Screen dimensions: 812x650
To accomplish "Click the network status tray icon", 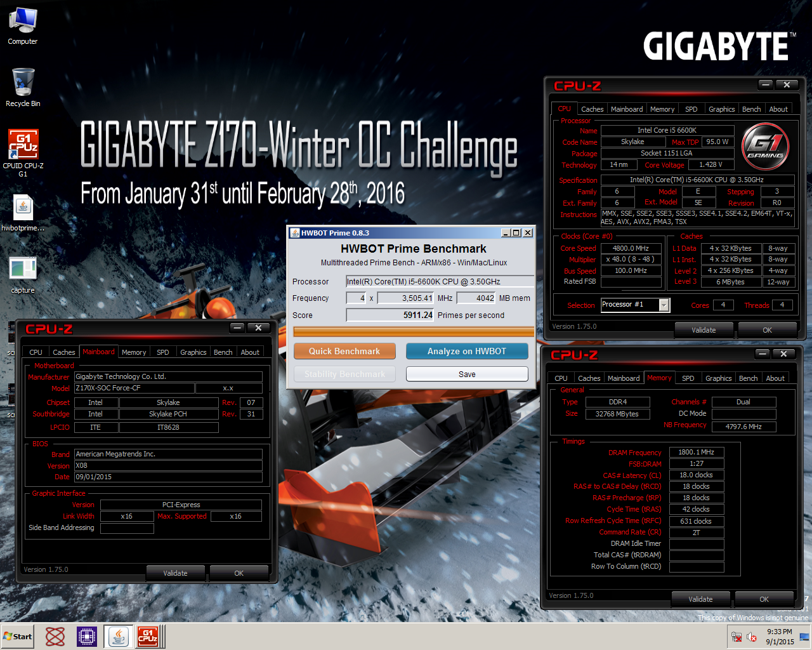I will point(737,637).
